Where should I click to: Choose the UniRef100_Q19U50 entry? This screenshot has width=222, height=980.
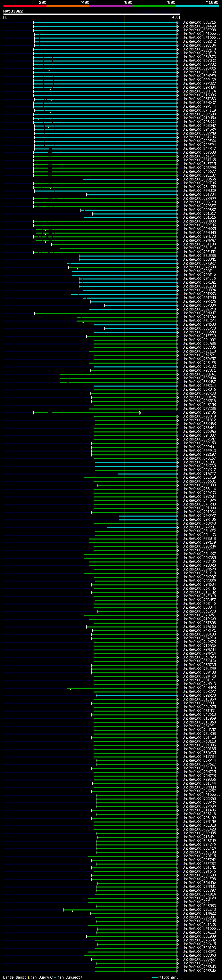point(199,118)
